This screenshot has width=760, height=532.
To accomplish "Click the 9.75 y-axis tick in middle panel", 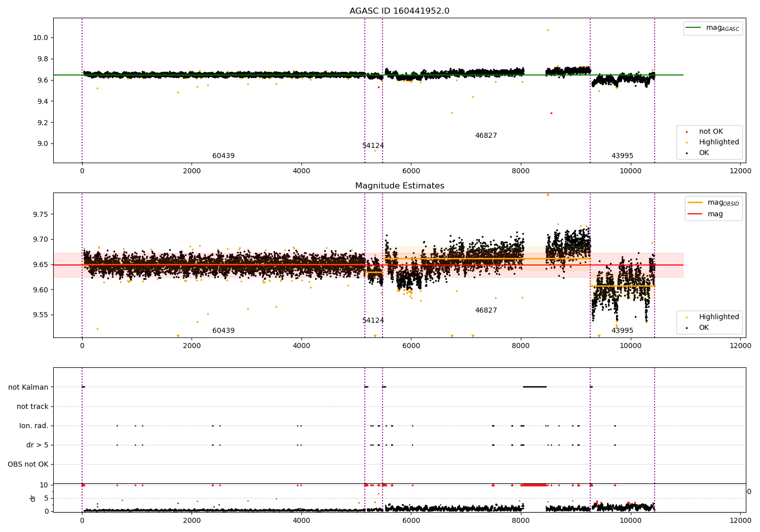I will (x=40, y=214).
